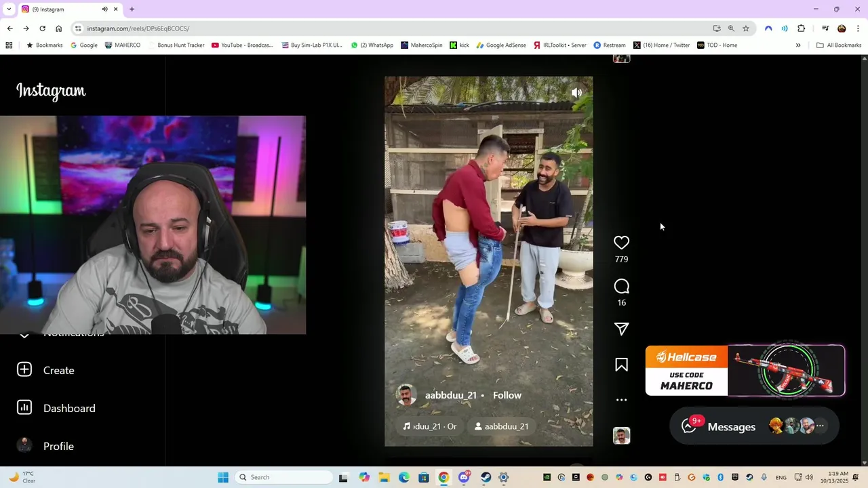Click the Instagram logo in sidebar
The width and height of the screenshot is (868, 488).
tap(51, 91)
